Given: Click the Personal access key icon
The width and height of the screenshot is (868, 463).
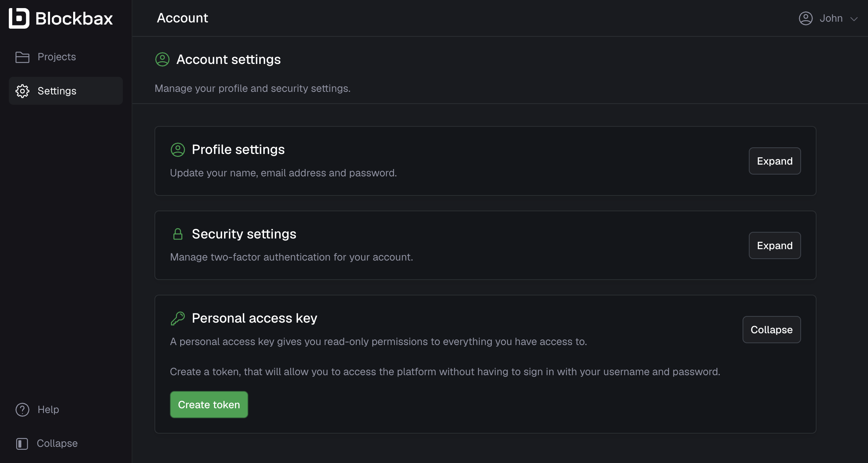Looking at the screenshot, I should pyautogui.click(x=178, y=318).
